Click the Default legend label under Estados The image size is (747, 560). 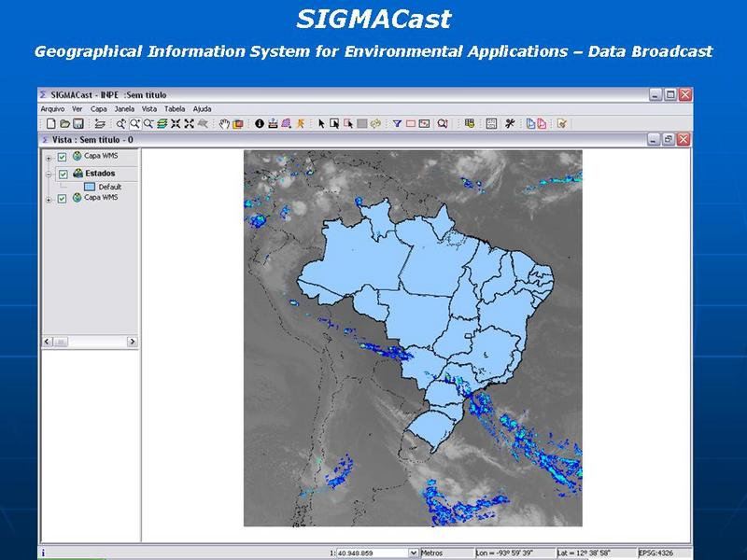pos(110,188)
